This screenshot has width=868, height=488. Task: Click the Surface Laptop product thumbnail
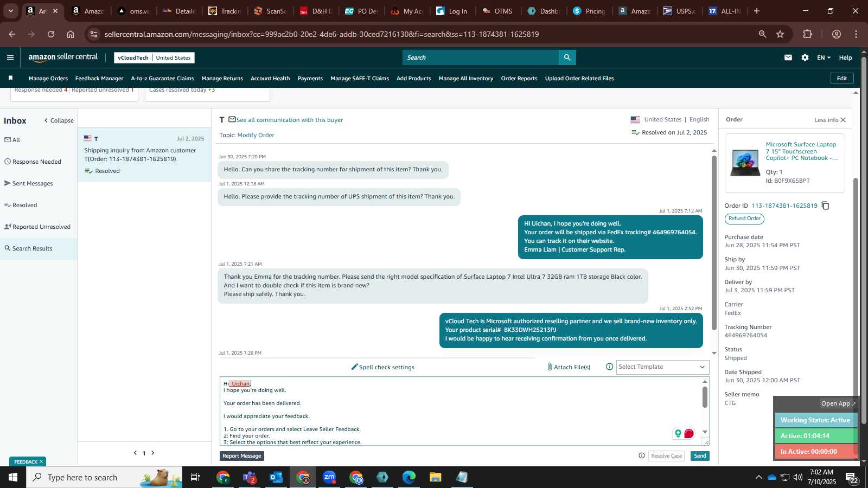[745, 163]
